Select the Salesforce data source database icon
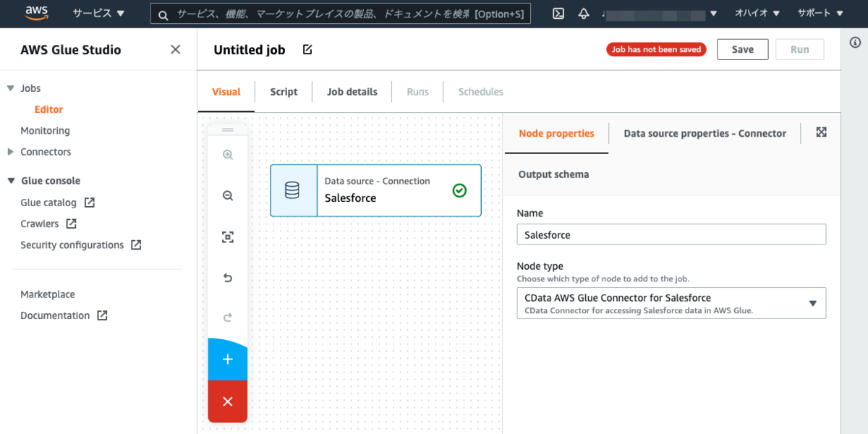Screen dimensions: 868x434 (292, 190)
